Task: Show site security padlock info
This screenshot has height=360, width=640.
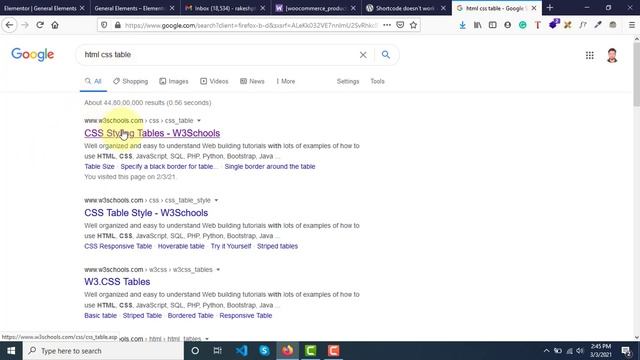Action: pyautogui.click(x=118, y=25)
